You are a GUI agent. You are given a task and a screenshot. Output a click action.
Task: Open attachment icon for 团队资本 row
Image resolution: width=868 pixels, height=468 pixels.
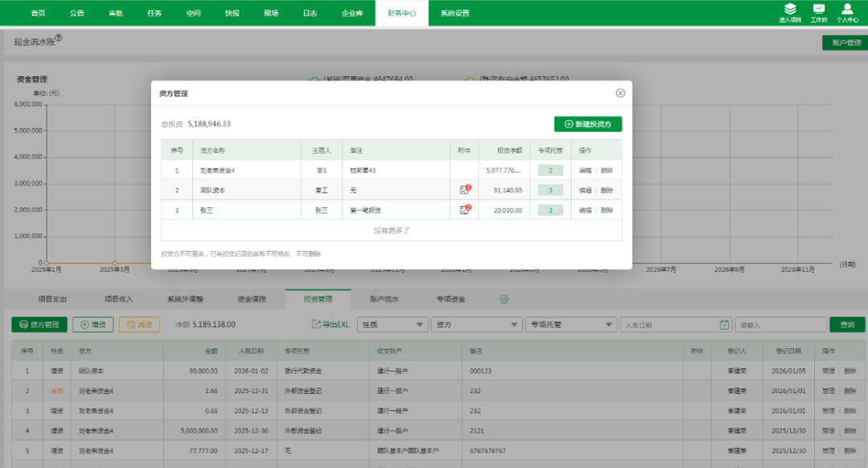[x=465, y=191]
